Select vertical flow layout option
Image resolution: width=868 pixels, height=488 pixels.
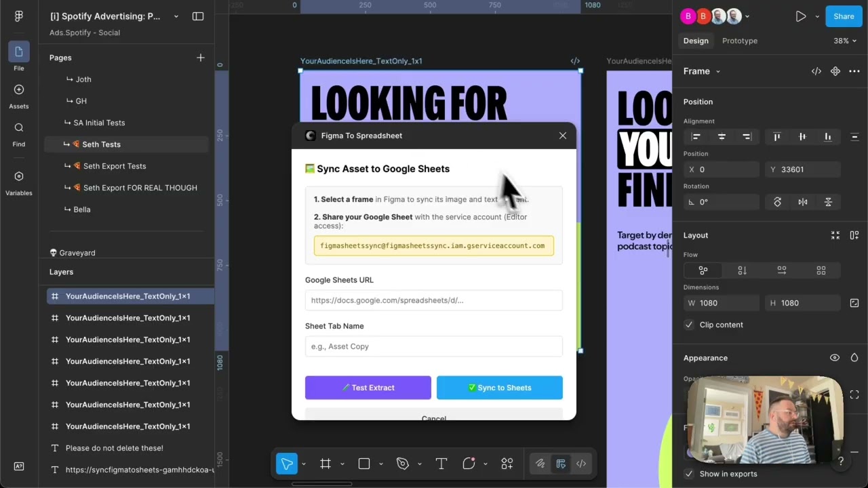pyautogui.click(x=743, y=270)
